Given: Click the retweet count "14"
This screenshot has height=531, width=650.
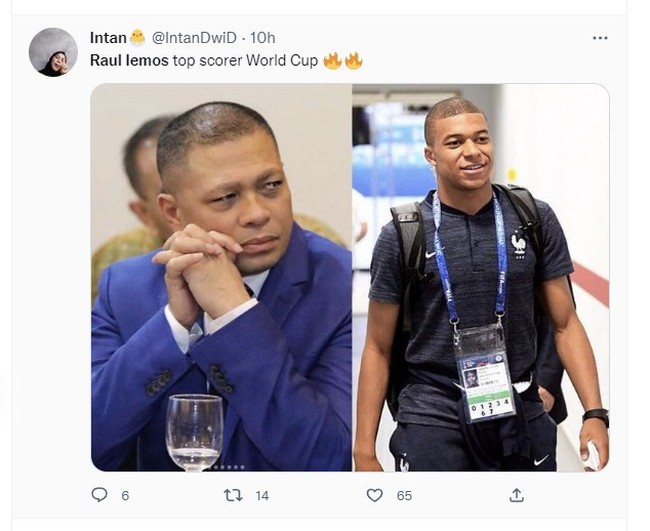Looking at the screenshot, I should (x=261, y=495).
